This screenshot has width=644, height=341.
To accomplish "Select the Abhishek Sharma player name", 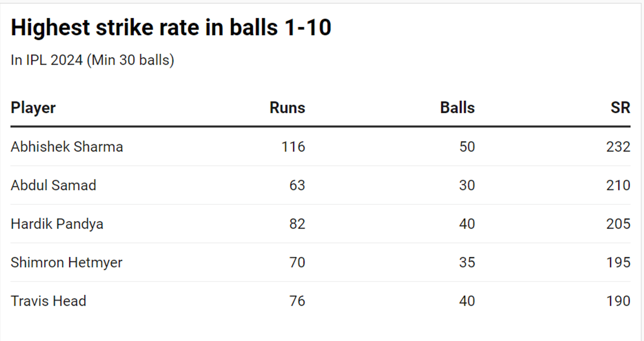I will 67,147.
